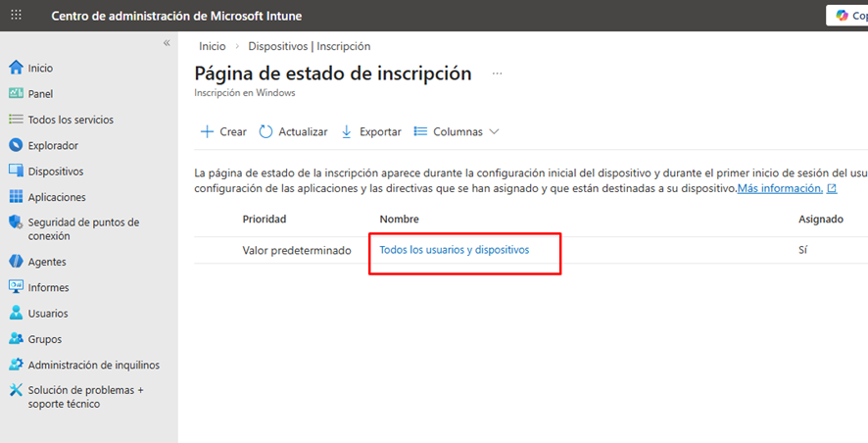Go to Todos los servicios

(x=71, y=120)
